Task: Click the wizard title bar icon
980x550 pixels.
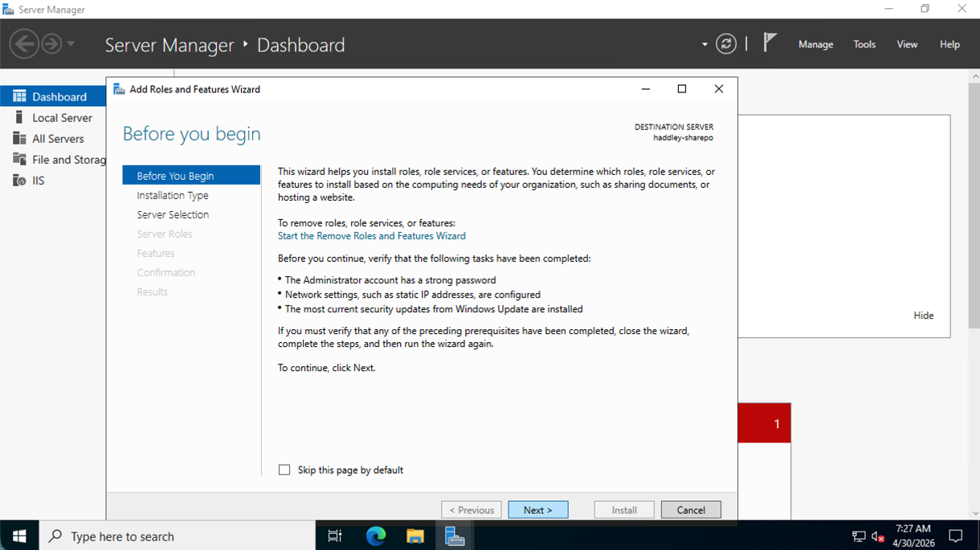Action: [119, 89]
